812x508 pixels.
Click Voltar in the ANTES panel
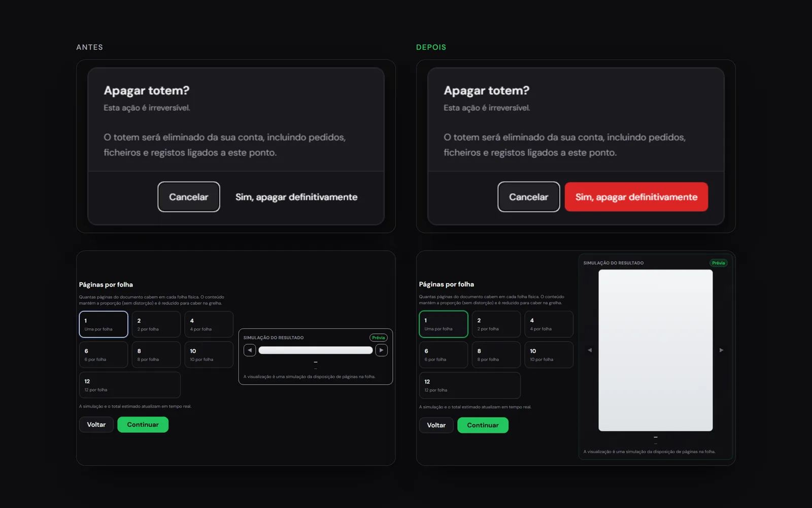(96, 425)
